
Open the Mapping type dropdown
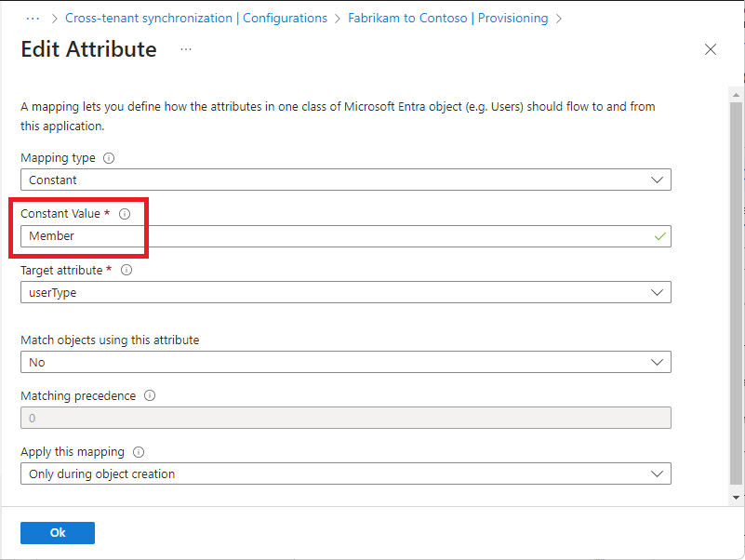pos(345,180)
